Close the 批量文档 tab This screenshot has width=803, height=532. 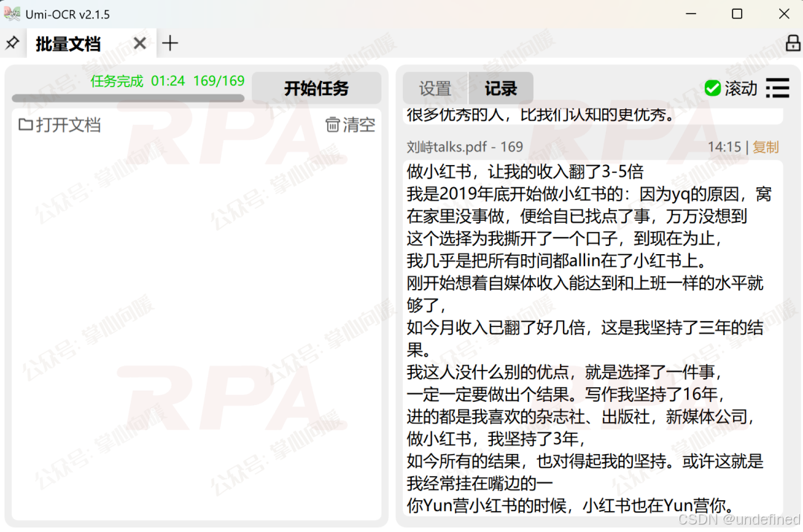[x=139, y=44]
